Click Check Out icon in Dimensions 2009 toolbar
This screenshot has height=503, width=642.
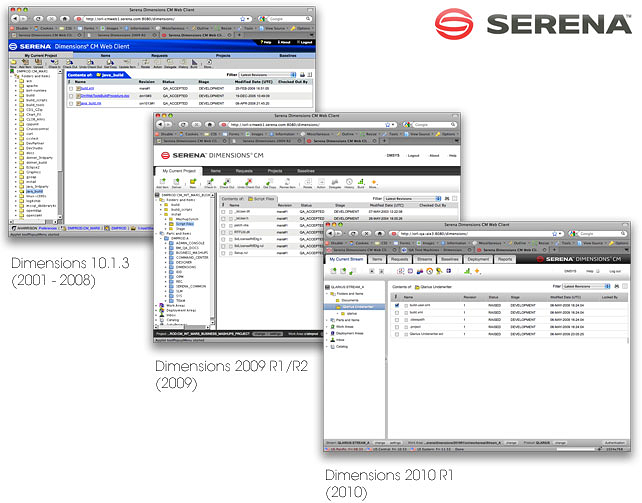click(x=227, y=182)
